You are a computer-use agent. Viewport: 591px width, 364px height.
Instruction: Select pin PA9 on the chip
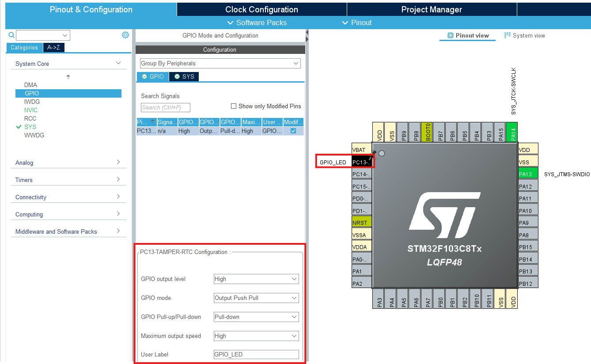point(528,223)
